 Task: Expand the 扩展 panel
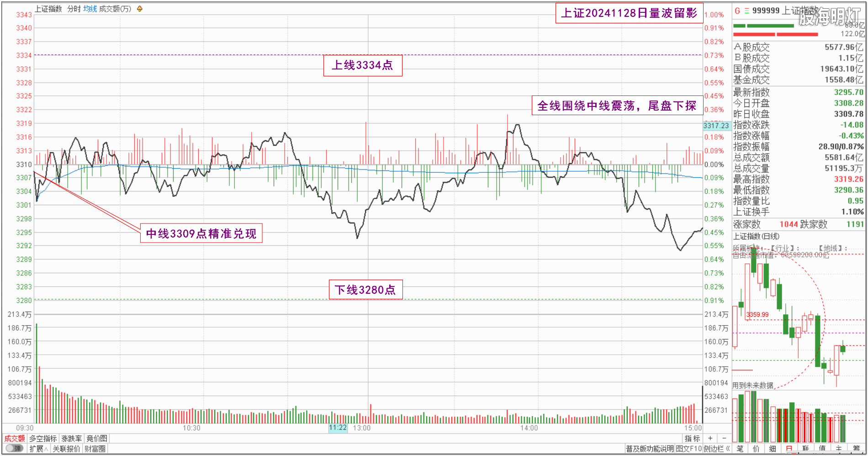click(x=38, y=449)
